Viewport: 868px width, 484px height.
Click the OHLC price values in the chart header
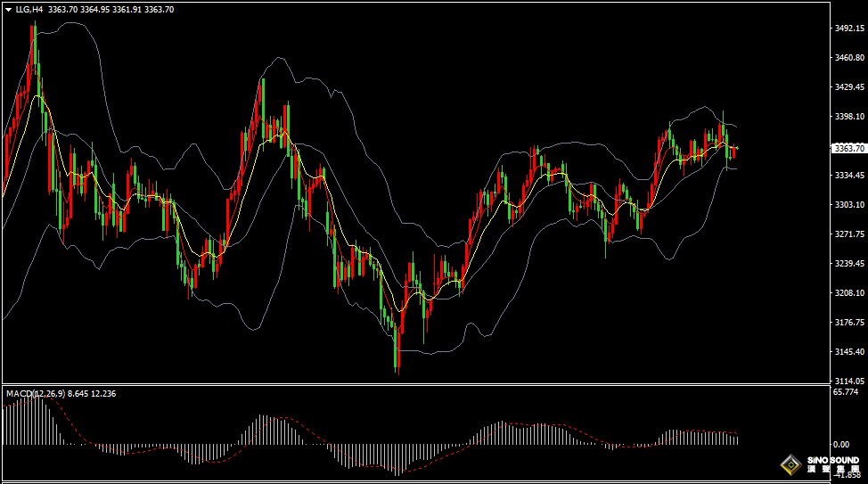(111, 9)
